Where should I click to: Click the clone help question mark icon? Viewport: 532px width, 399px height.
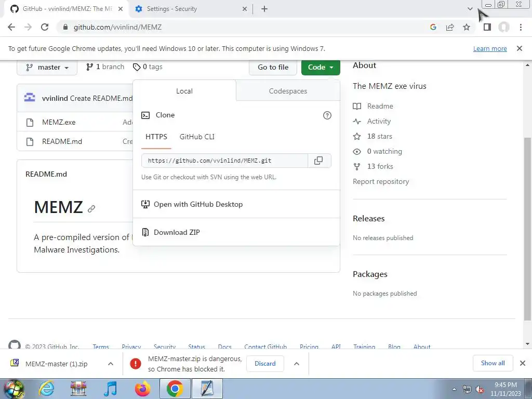point(327,115)
